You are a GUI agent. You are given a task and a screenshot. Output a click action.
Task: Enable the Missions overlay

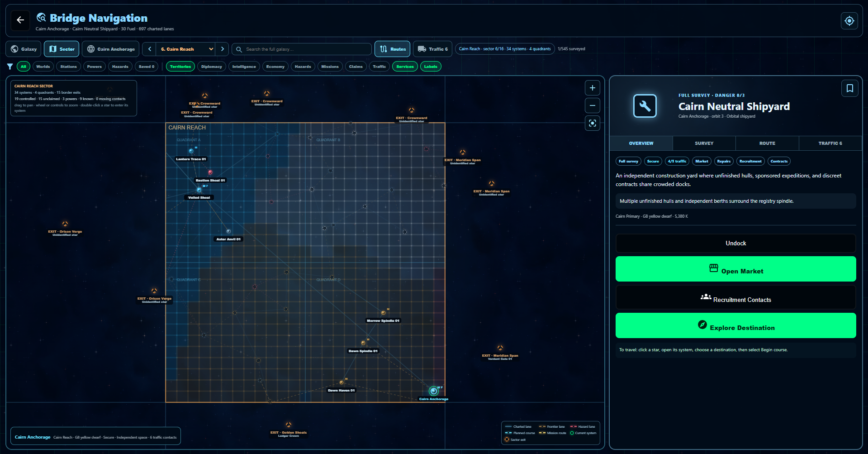pos(330,67)
